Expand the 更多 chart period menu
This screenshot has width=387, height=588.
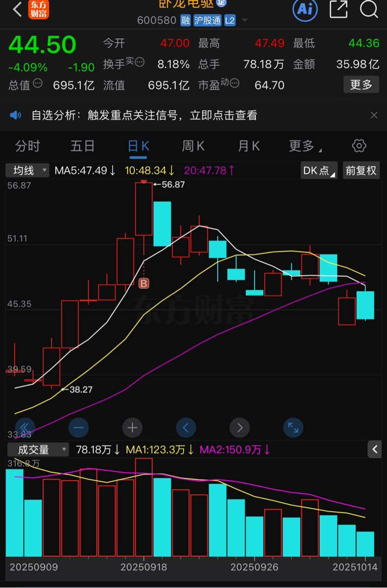pyautogui.click(x=305, y=146)
